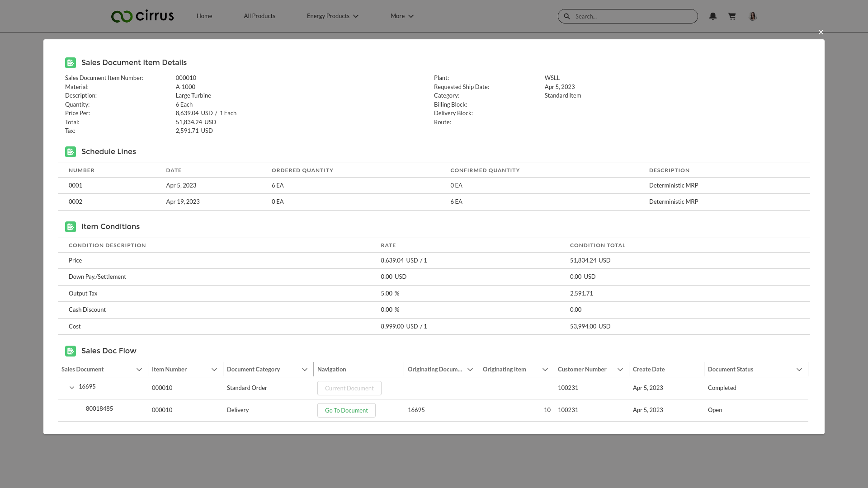Click the Cost condition total 53,994.00 USD
Viewport: 868px width, 488px height.
tap(590, 326)
